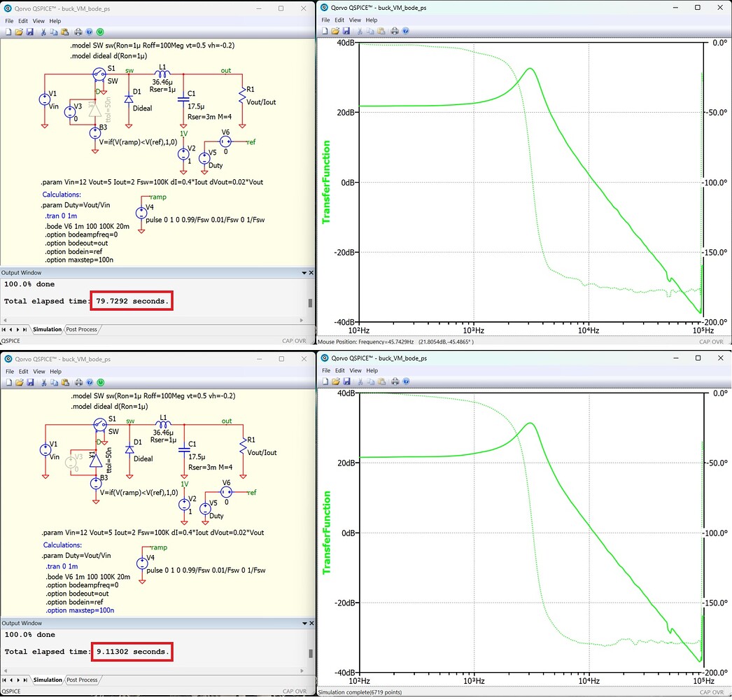This screenshot has height=700, width=732.
Task: Create a new schematic using the New icon
Action: (8, 31)
